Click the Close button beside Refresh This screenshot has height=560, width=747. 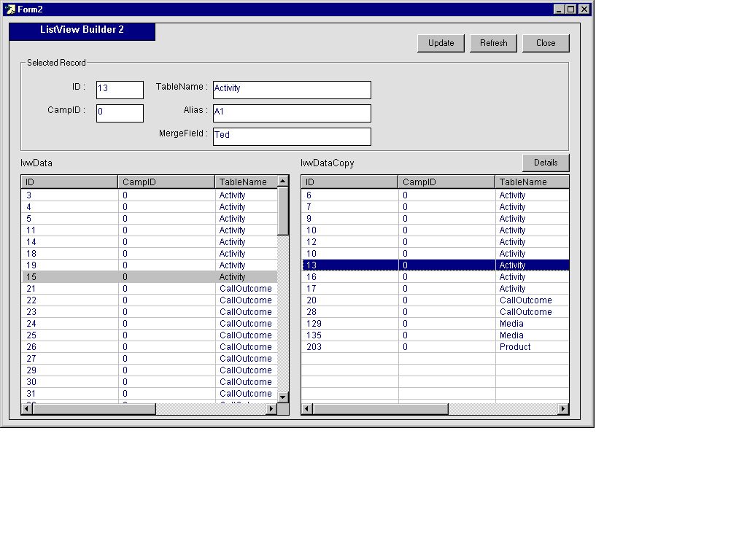[545, 43]
